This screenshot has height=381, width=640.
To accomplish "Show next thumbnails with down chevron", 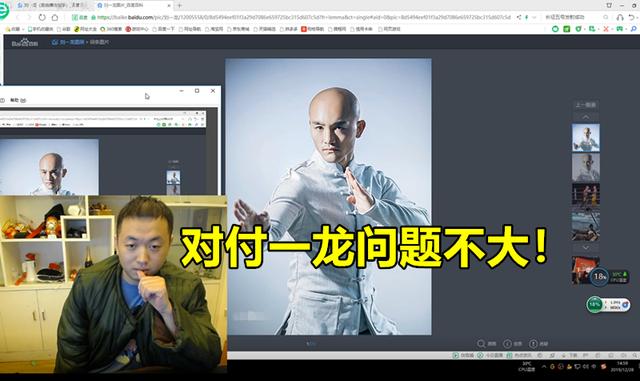I will 586,247.
